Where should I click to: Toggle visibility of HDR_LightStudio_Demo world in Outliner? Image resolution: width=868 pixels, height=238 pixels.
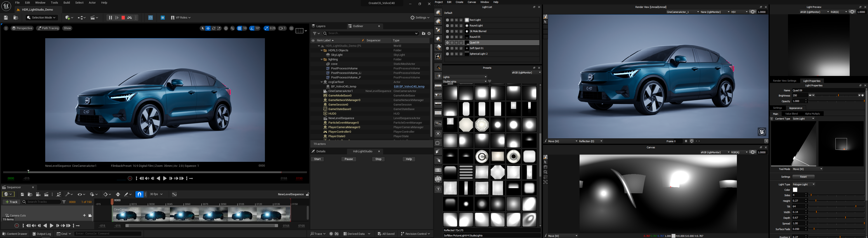(313, 46)
